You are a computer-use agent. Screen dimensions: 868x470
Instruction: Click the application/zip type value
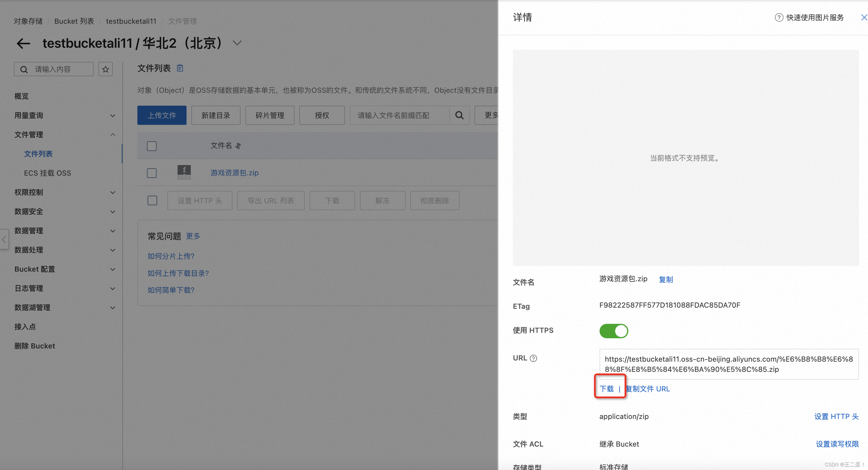pyautogui.click(x=624, y=416)
